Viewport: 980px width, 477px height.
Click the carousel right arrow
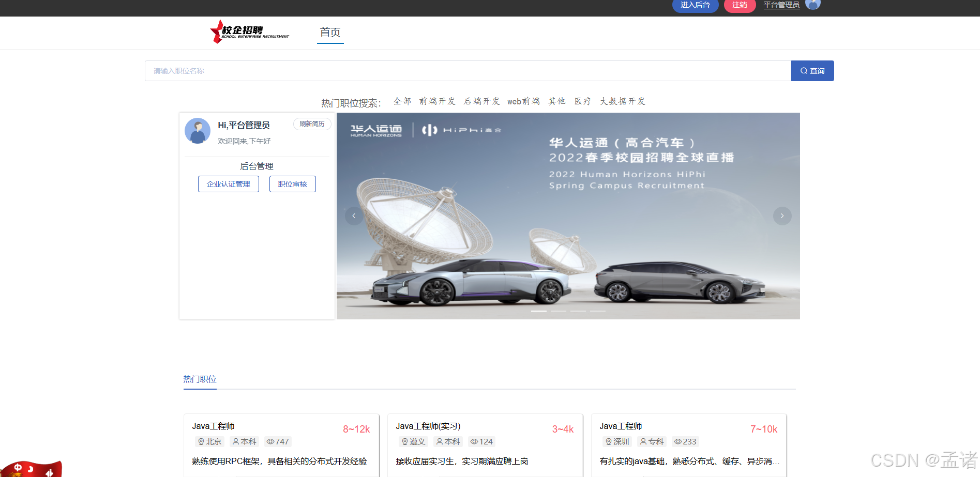(782, 216)
